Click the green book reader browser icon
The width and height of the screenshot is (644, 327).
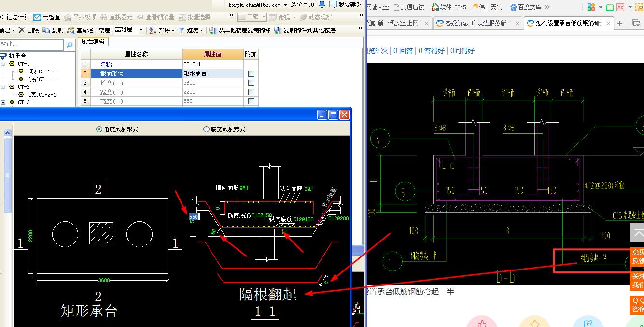(x=610, y=7)
